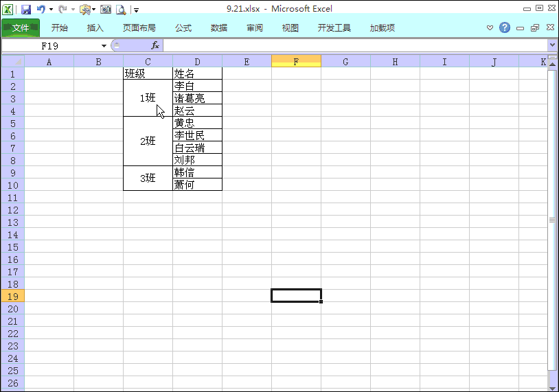Click the cell with 李白
This screenshot has height=392, width=559.
(197, 86)
